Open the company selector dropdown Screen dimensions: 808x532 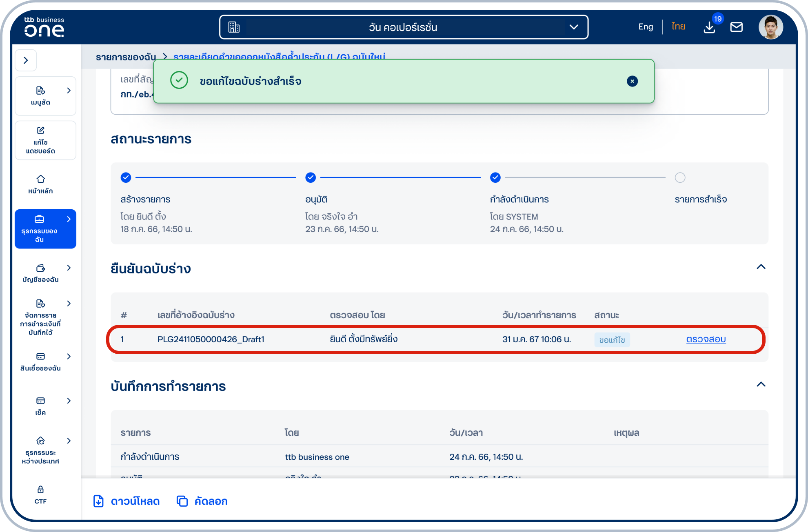coord(404,27)
